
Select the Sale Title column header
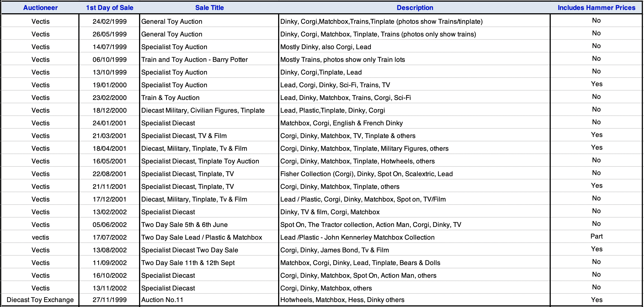209,8
